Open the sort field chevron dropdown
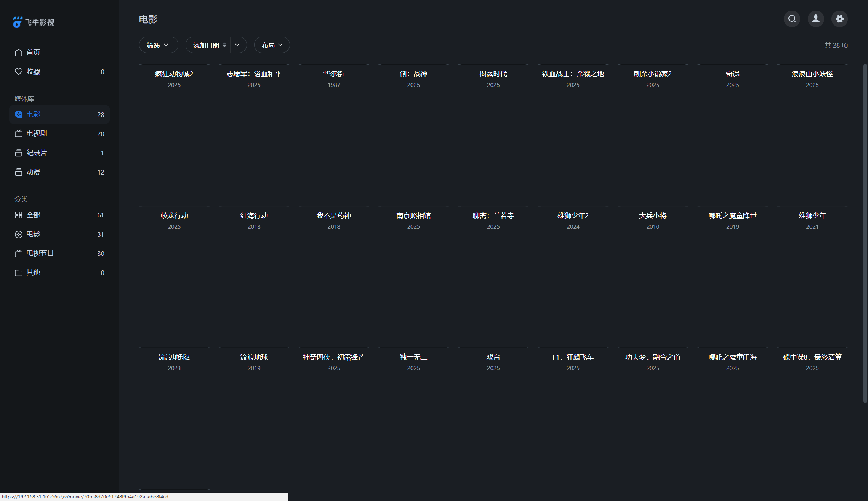This screenshot has width=868, height=501. [237, 45]
